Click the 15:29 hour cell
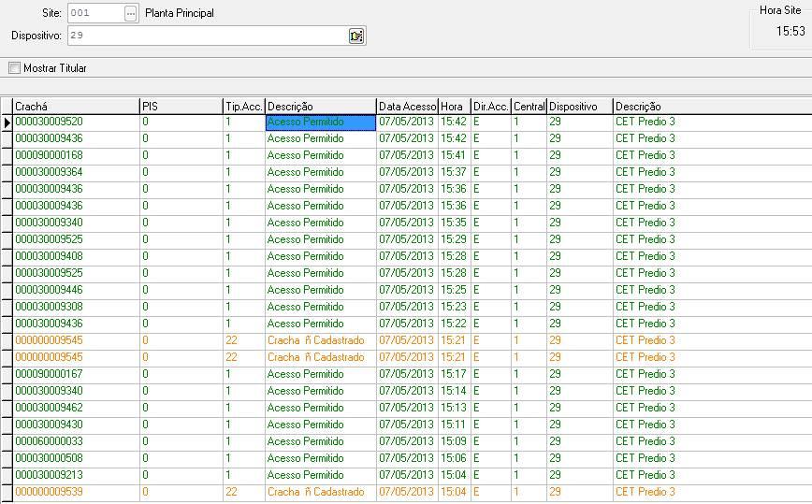Image resolution: width=812 pixels, height=504 pixels. [x=454, y=239]
